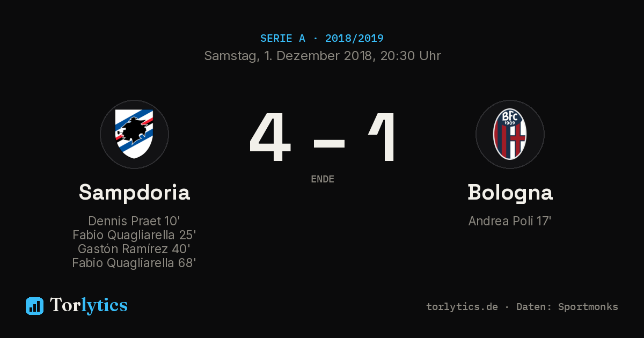
Task: Click goal entry Fabio Quagliarella 68'
Action: point(134,263)
